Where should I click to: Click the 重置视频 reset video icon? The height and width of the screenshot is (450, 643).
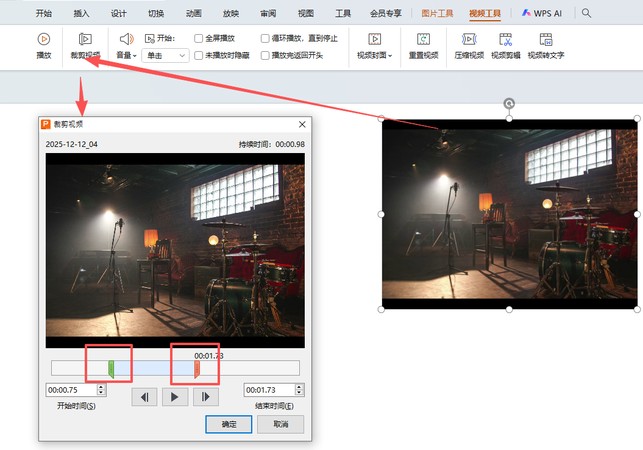click(423, 39)
